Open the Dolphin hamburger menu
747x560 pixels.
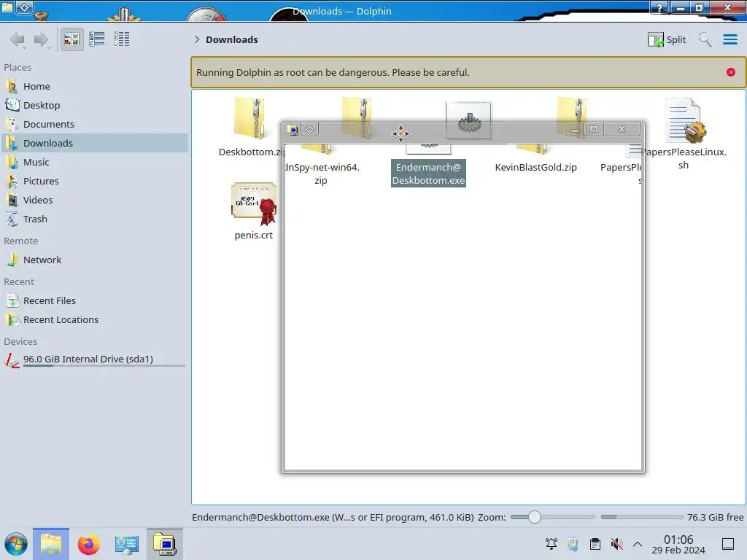click(729, 39)
